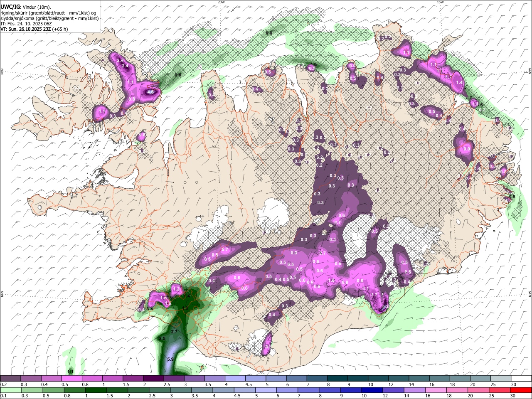The height and width of the screenshot is (399, 532).
Task: Click the white snow legend swatch above 30
Action: pyautogui.click(x=521, y=379)
